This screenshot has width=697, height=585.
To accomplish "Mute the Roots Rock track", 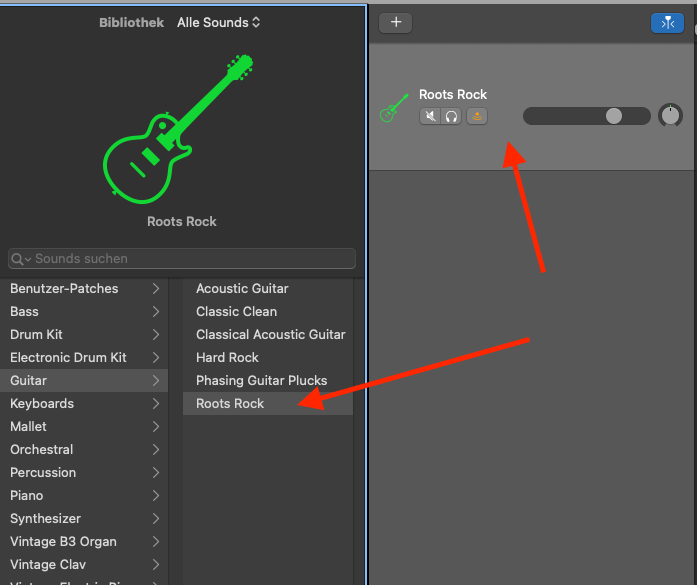I will pyautogui.click(x=430, y=116).
